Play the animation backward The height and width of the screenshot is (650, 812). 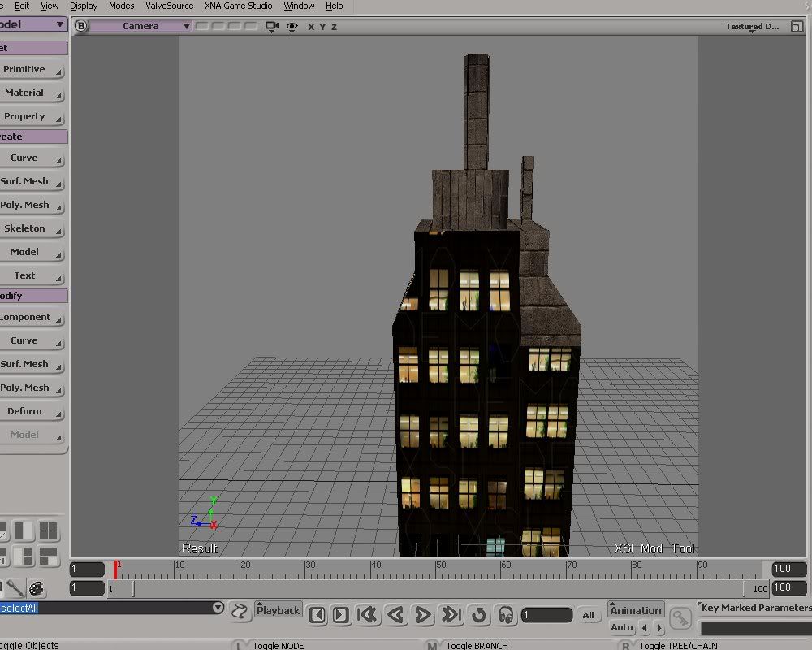tap(395, 615)
